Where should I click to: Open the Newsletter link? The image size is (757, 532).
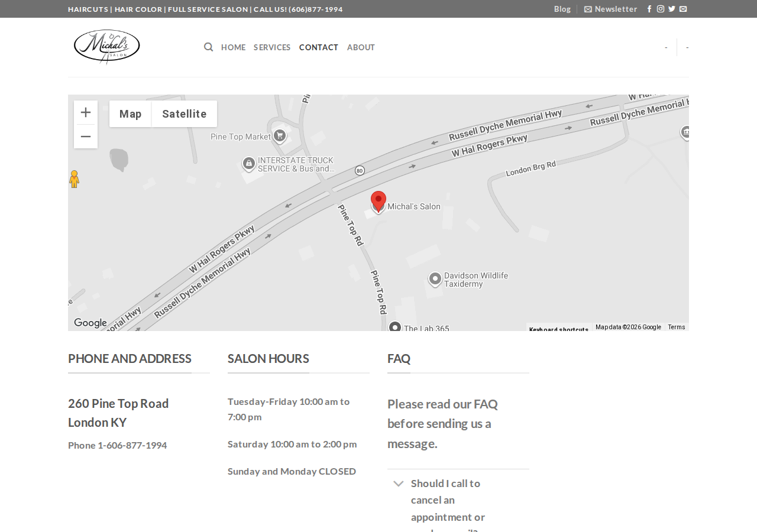[610, 9]
